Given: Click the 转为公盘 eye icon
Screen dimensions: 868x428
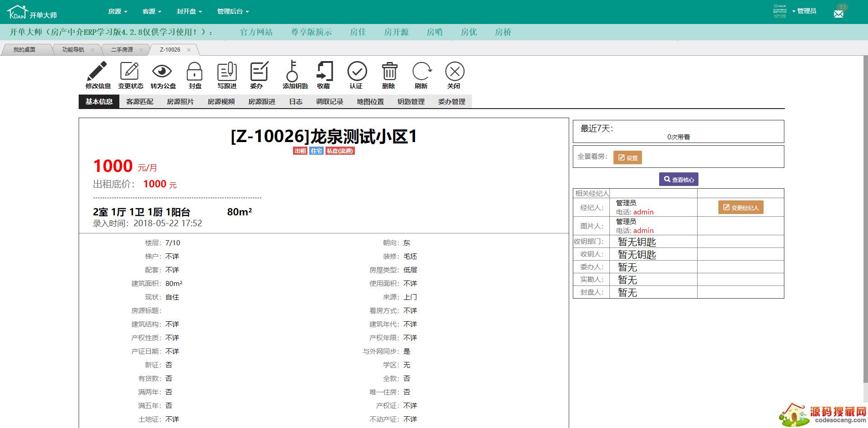Looking at the screenshot, I should pyautogui.click(x=162, y=72).
